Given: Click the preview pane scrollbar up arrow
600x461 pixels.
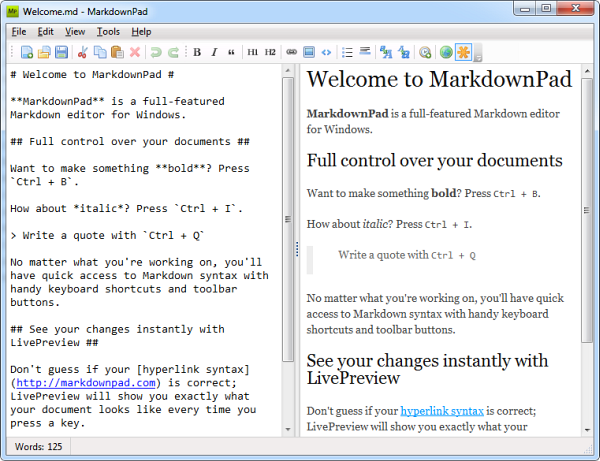Looking at the screenshot, I should (x=587, y=72).
